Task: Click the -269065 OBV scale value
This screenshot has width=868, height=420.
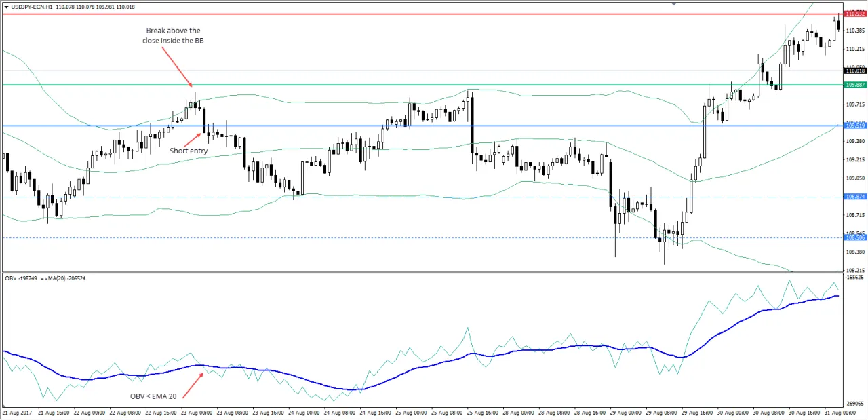Action: coord(855,404)
